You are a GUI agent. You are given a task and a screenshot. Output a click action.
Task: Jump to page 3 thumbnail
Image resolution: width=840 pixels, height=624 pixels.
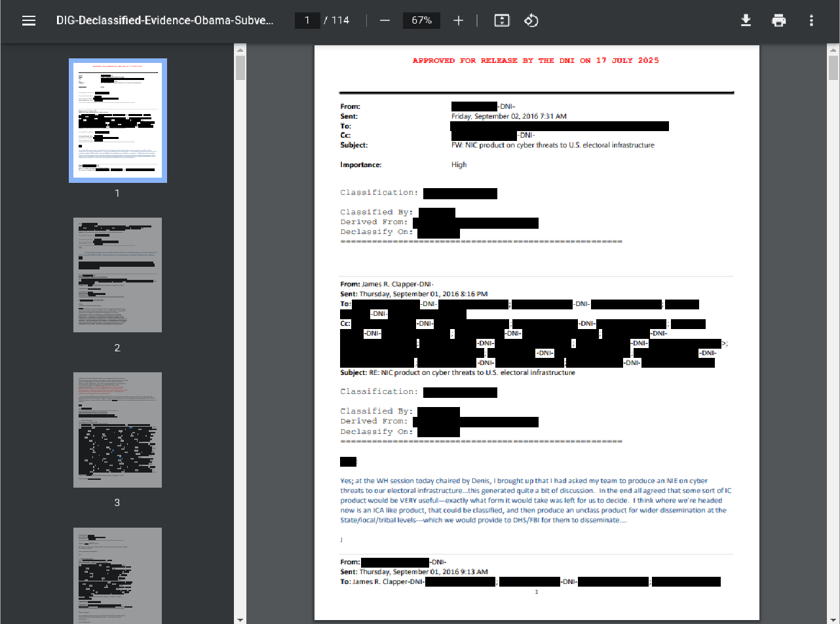[117, 430]
